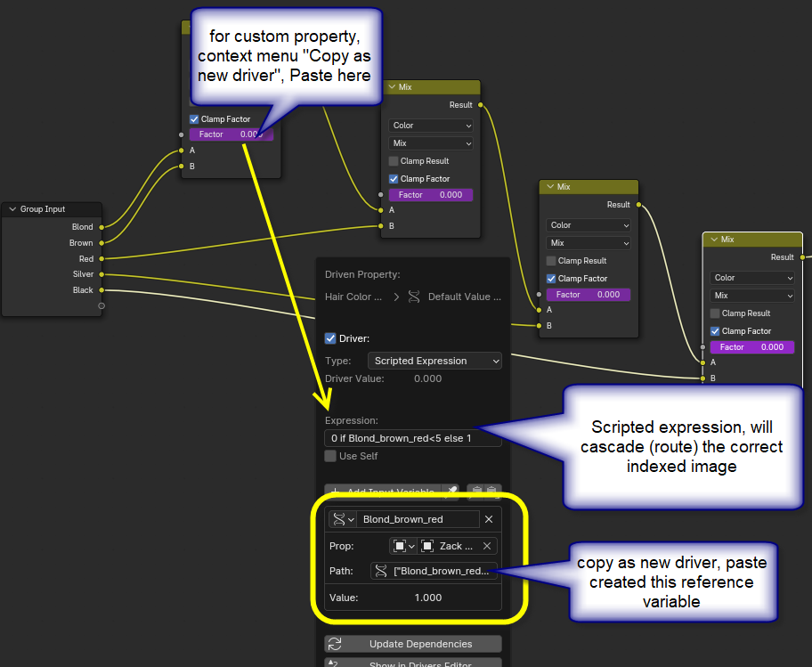Viewport: 812px width, 667px height.
Task: Collapse the selected Mix node via its header chevron
Action: click(x=714, y=240)
